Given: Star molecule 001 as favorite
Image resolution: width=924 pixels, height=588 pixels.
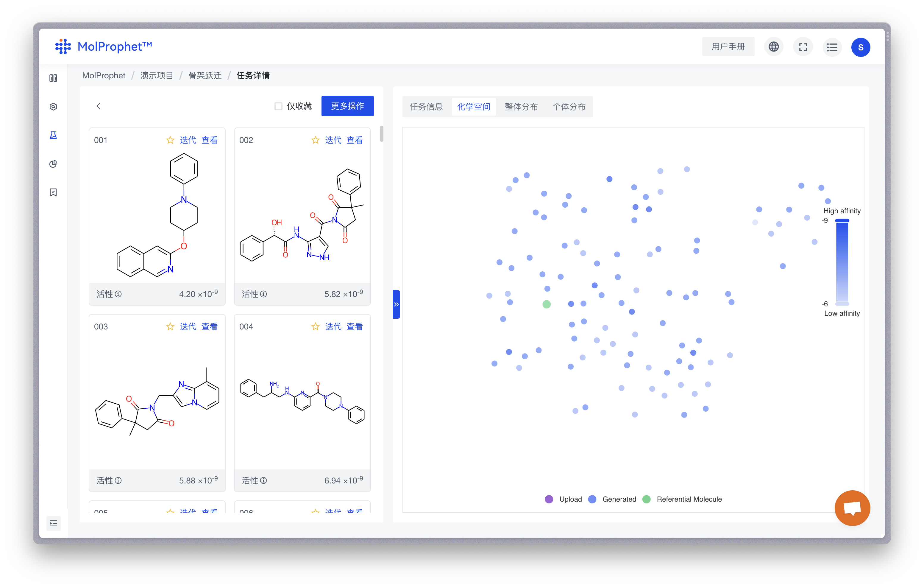Looking at the screenshot, I should [x=170, y=140].
